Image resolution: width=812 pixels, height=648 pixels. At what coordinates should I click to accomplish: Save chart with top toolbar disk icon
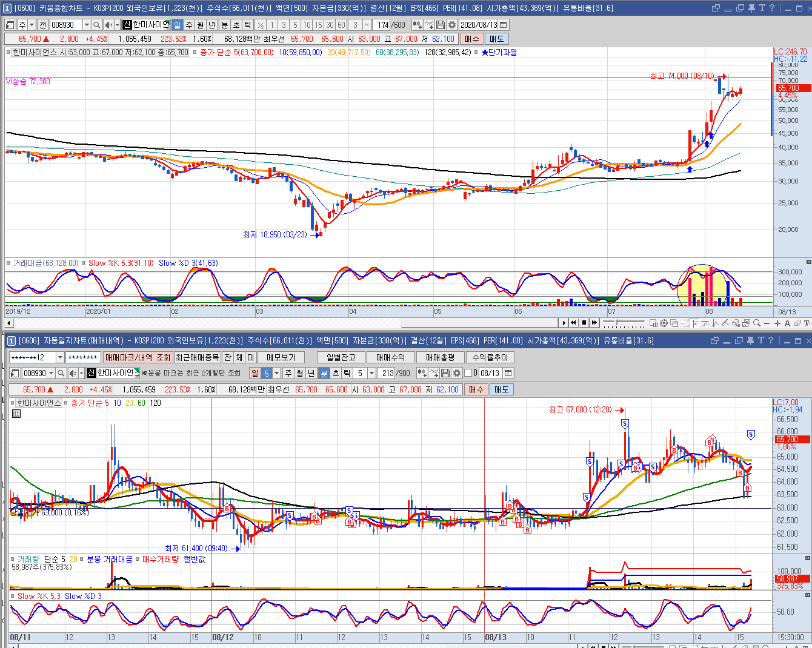click(441, 25)
